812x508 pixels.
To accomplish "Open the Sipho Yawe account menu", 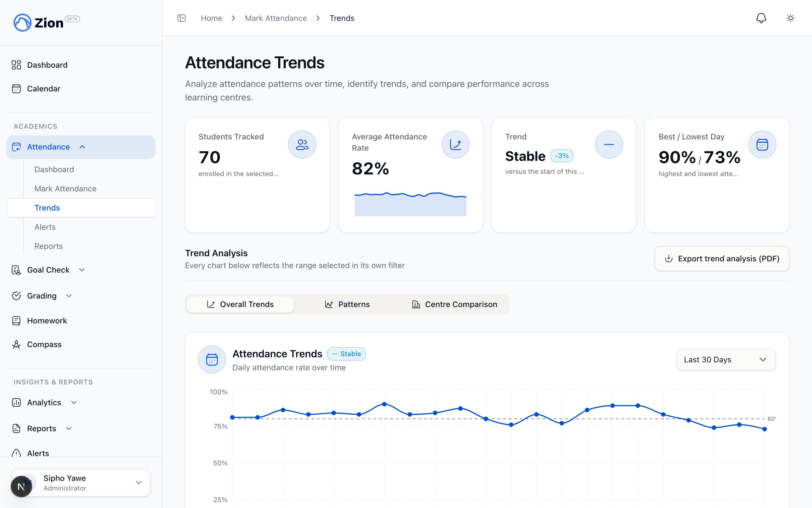I will click(81, 483).
